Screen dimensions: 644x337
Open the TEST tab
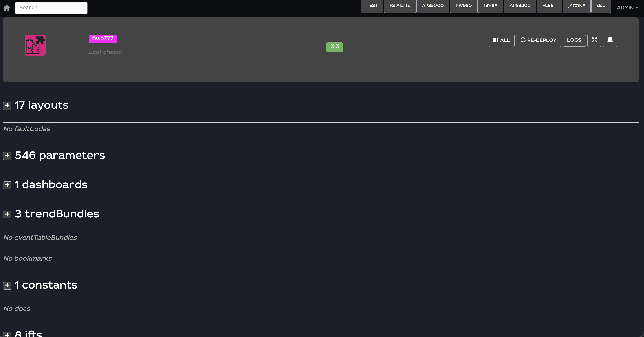372,6
